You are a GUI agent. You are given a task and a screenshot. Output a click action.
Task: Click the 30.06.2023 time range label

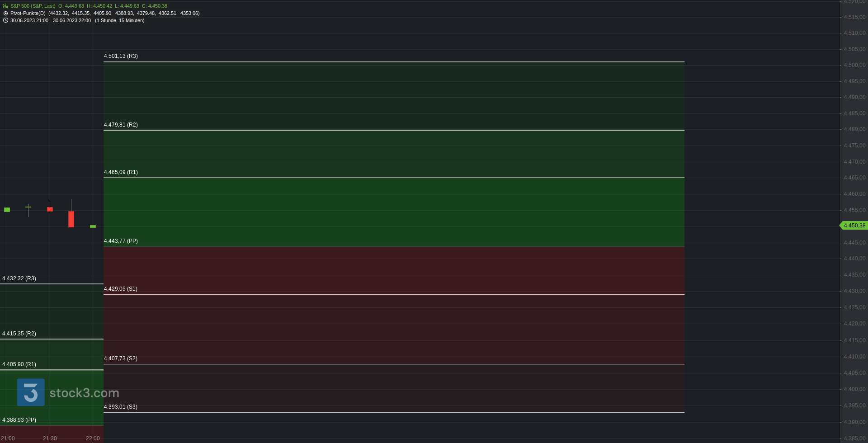(x=51, y=20)
